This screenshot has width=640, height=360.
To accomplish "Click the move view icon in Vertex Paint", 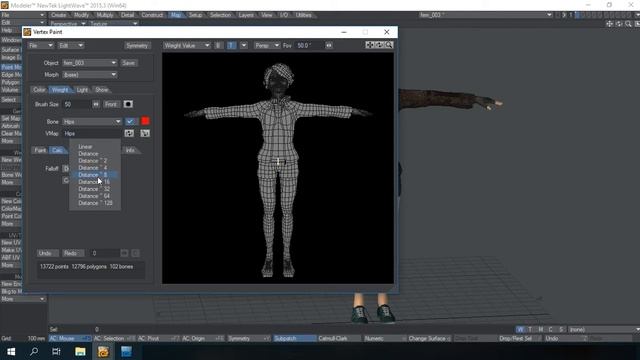I will pos(369,45).
